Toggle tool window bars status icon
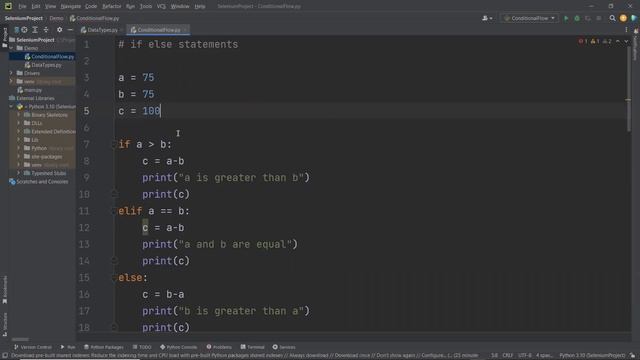The width and height of the screenshot is (640, 360). [5, 356]
